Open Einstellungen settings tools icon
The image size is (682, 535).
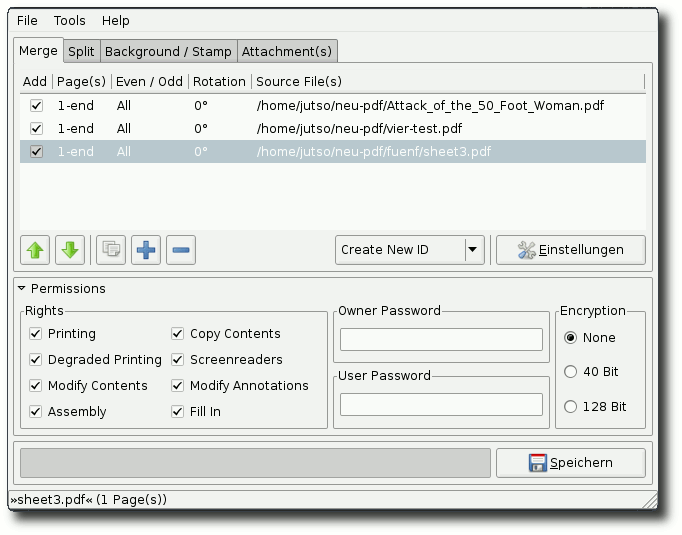click(526, 250)
